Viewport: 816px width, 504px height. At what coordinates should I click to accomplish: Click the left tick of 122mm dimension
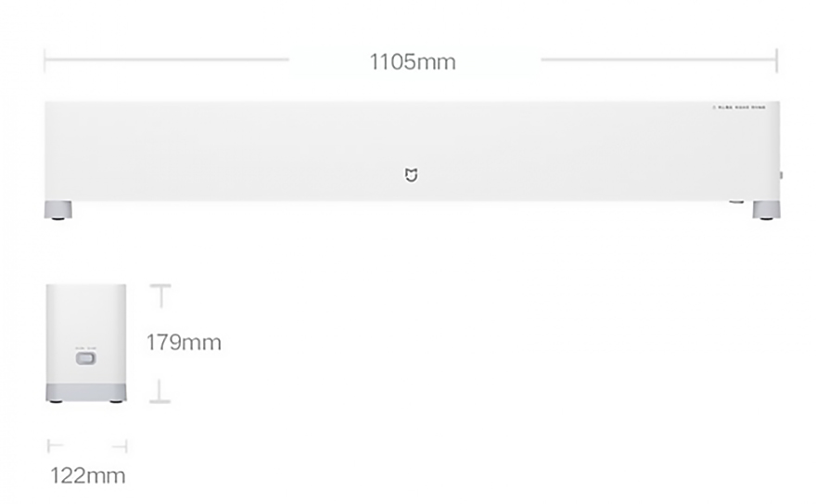click(49, 447)
